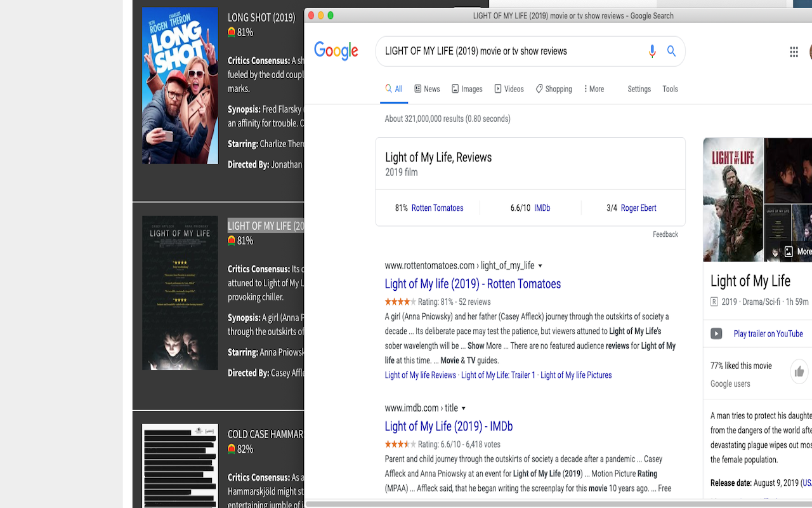Open the IMDb rating link in the reviews box
Viewport: 812px width, 508px height.
click(x=542, y=208)
